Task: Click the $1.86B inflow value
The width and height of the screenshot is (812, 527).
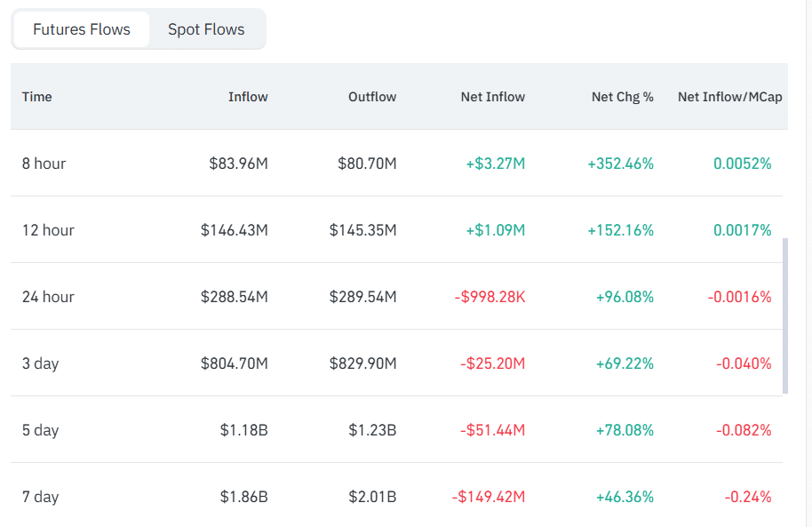Action: (x=244, y=497)
